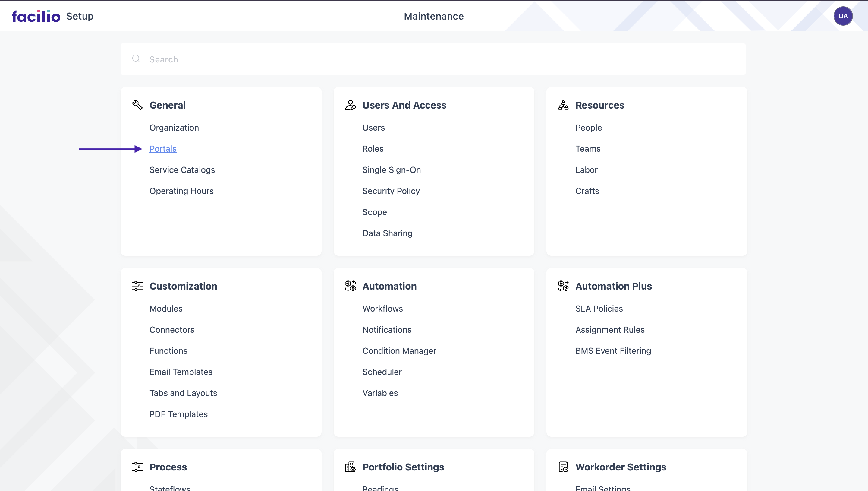
Task: Open Single Sign-On settings
Action: click(391, 170)
